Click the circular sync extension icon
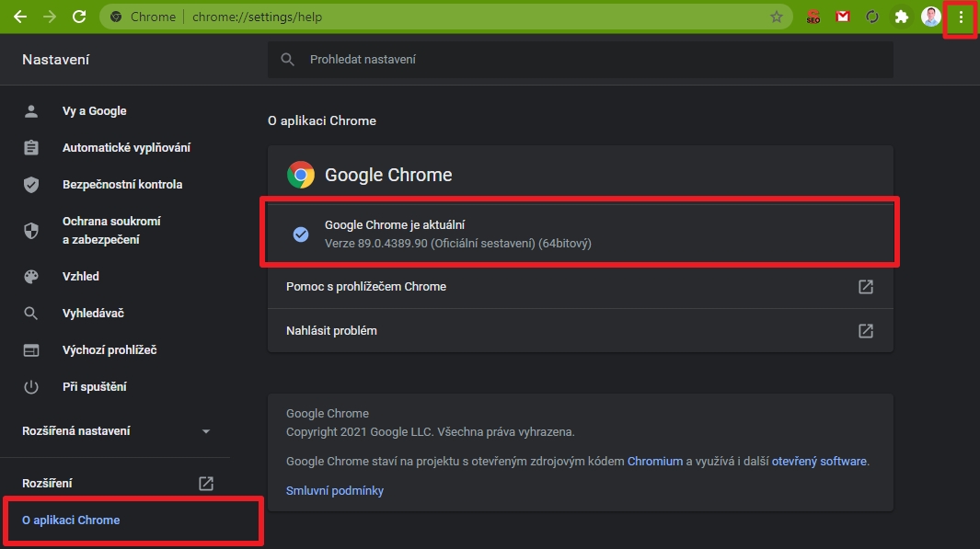This screenshot has width=980, height=549. click(x=871, y=17)
